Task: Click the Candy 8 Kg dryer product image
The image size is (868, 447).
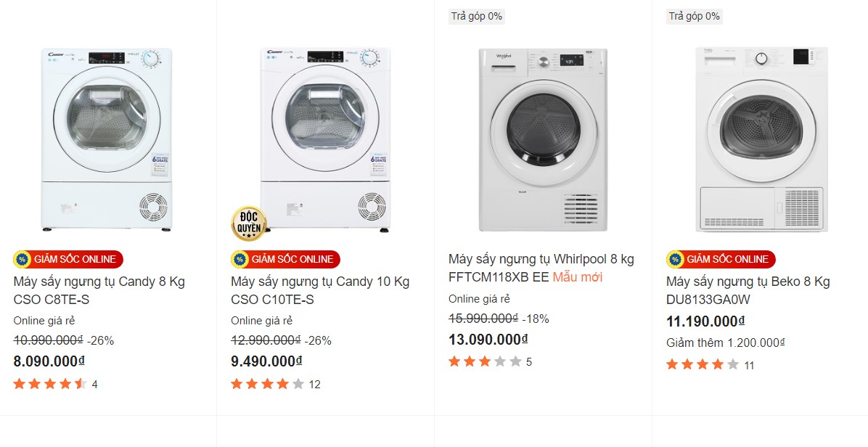Action: 107,139
